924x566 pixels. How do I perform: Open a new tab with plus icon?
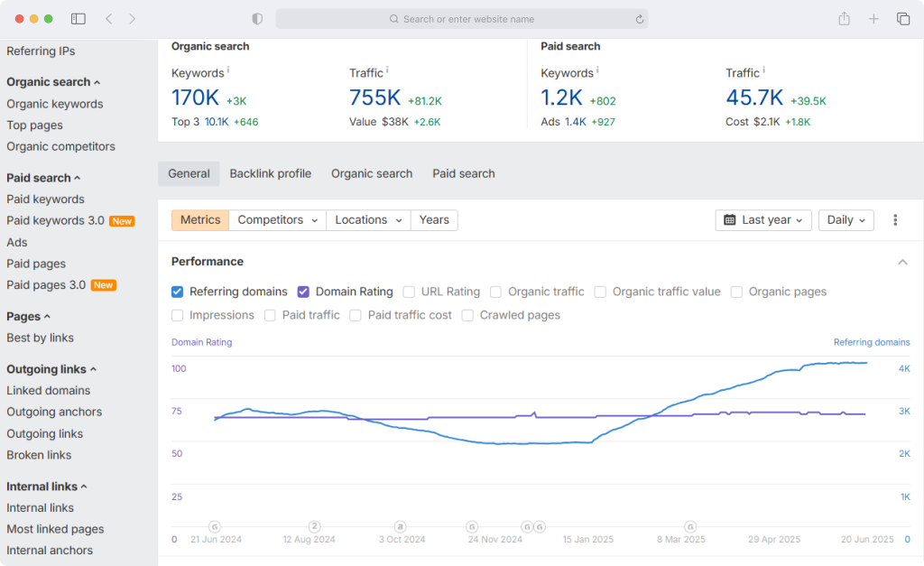click(873, 19)
